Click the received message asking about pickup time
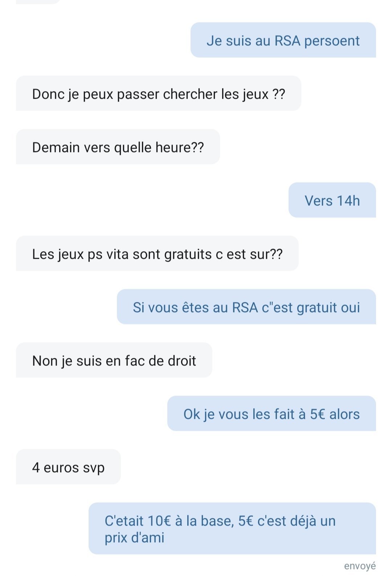Viewport: 392px width, 576px height. (x=118, y=147)
